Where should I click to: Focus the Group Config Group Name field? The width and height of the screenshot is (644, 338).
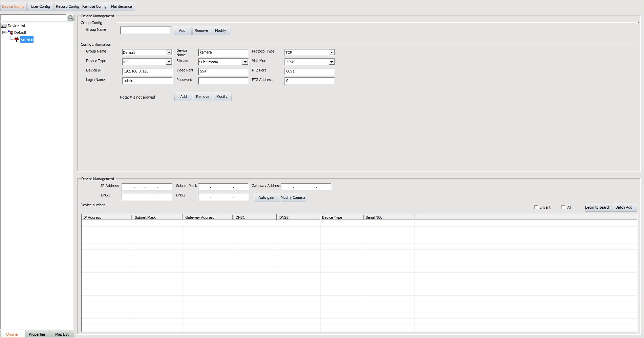tap(146, 30)
